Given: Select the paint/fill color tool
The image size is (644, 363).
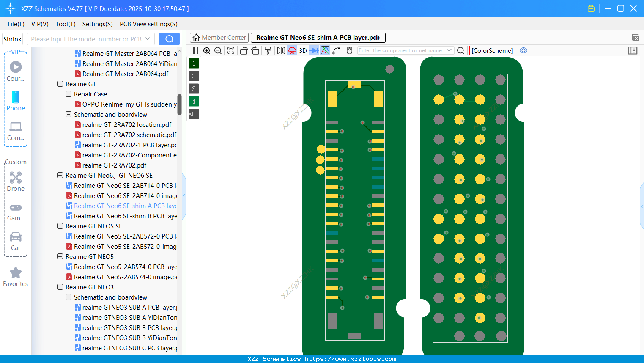Looking at the screenshot, I should 267,50.
